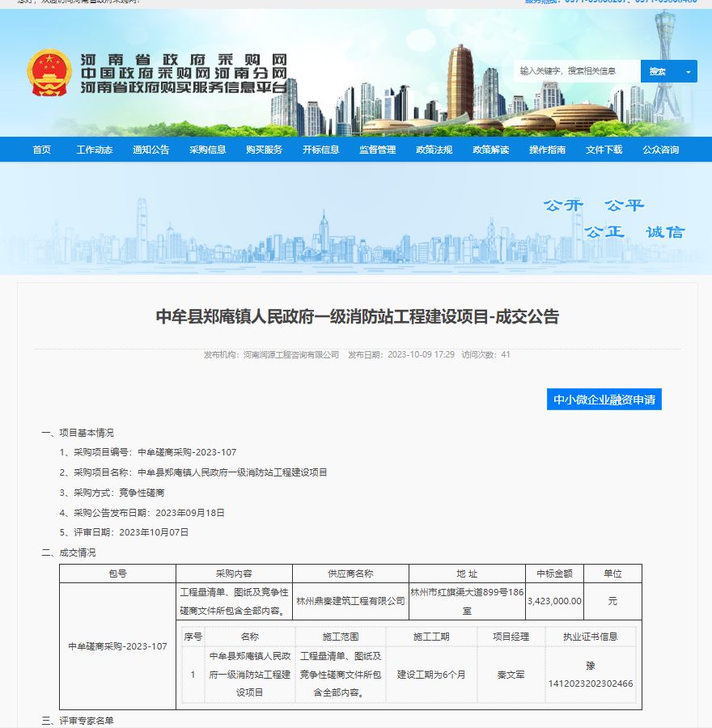This screenshot has height=728, width=712.
Task: Click supplier name 林州鼎秦建筑工程有限公司 cell
Action: 350,601
